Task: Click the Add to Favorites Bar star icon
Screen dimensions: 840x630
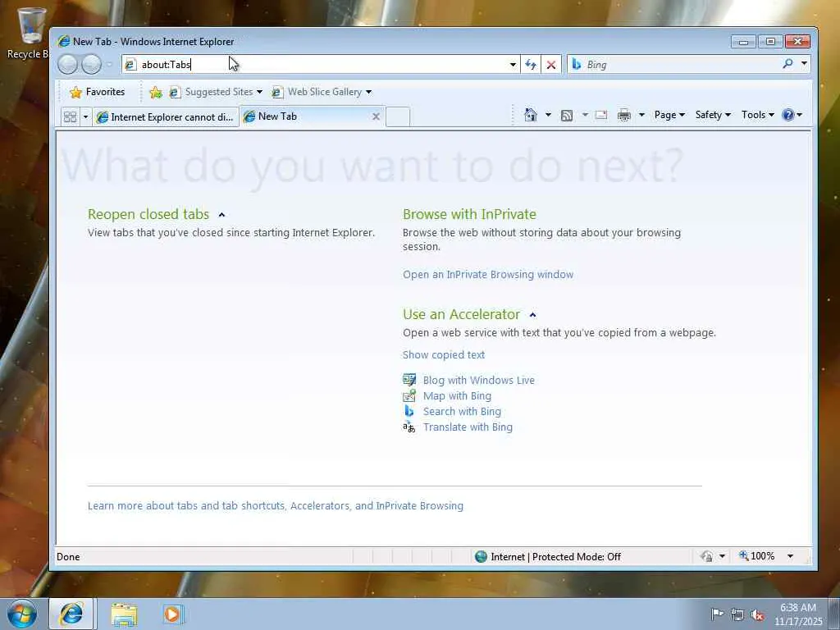Action: [x=155, y=92]
